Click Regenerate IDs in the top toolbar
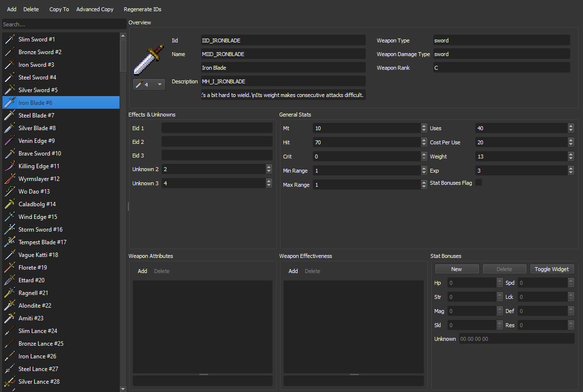This screenshot has width=583, height=392. coord(142,9)
